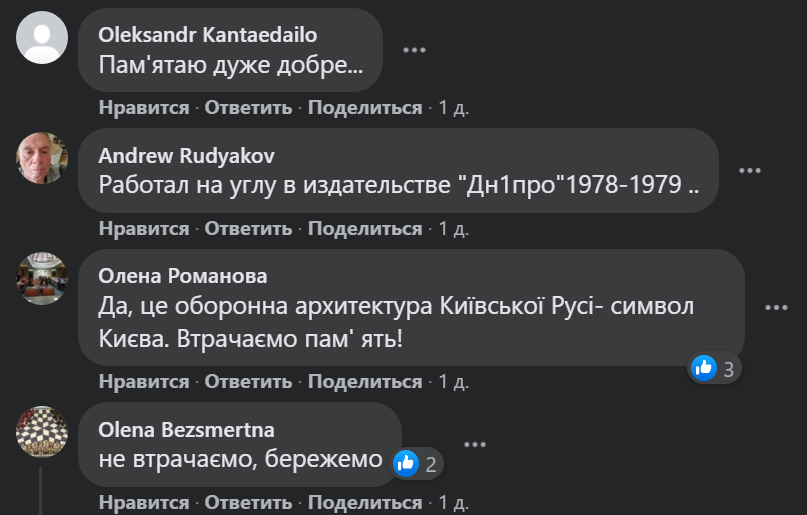Open options menu for Andrew Rudyakov's comment

coord(750,171)
